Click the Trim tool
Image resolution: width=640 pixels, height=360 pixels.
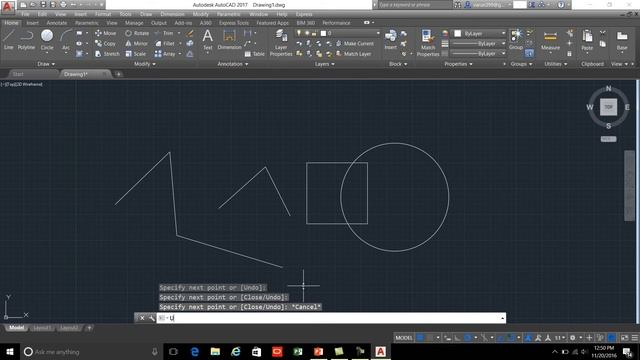(164, 33)
